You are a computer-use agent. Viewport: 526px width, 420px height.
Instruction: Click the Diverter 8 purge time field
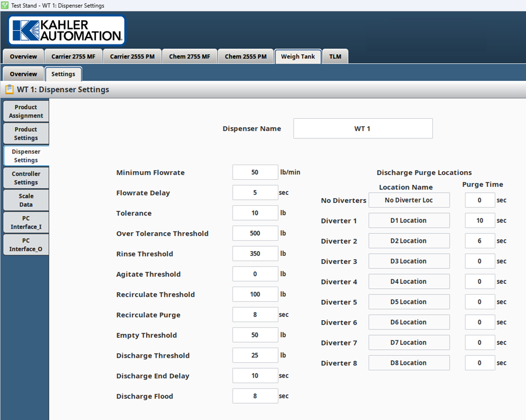click(x=480, y=363)
